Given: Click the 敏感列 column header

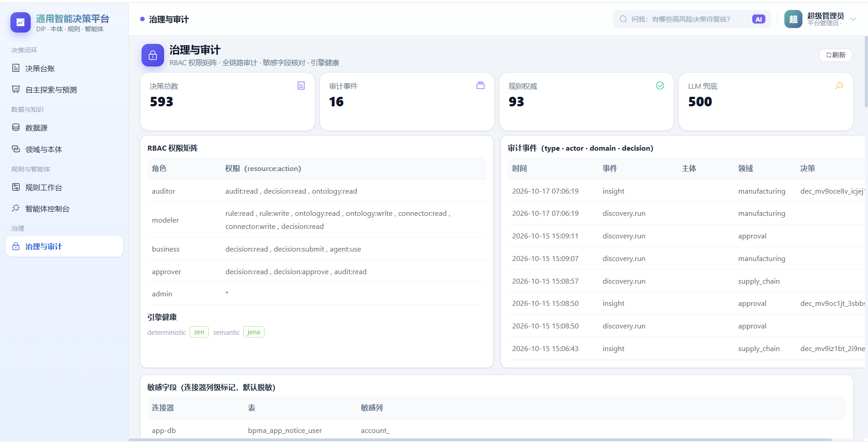Looking at the screenshot, I should click(x=372, y=408).
